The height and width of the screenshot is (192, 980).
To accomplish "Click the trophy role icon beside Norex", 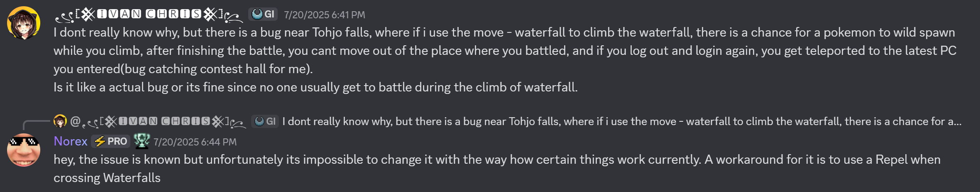I will 142,141.
